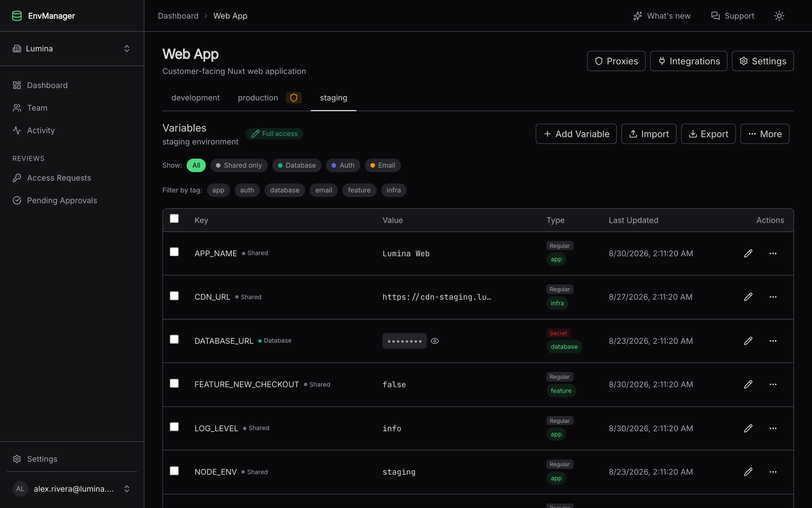Click the Export button
812x508 pixels.
708,134
